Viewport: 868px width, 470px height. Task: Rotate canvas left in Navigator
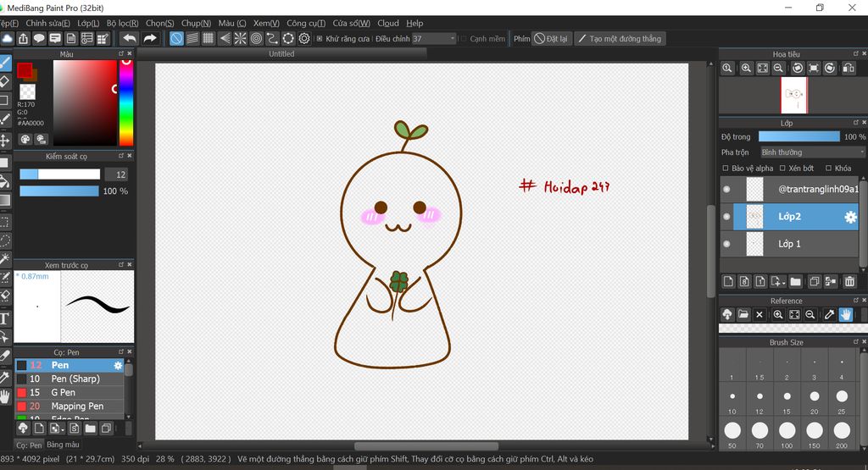point(798,68)
